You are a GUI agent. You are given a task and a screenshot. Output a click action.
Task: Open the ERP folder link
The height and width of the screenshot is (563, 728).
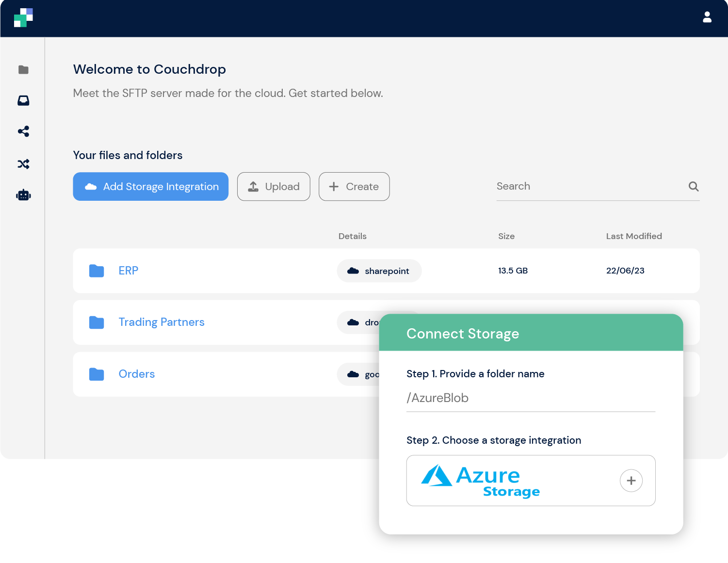pos(129,271)
